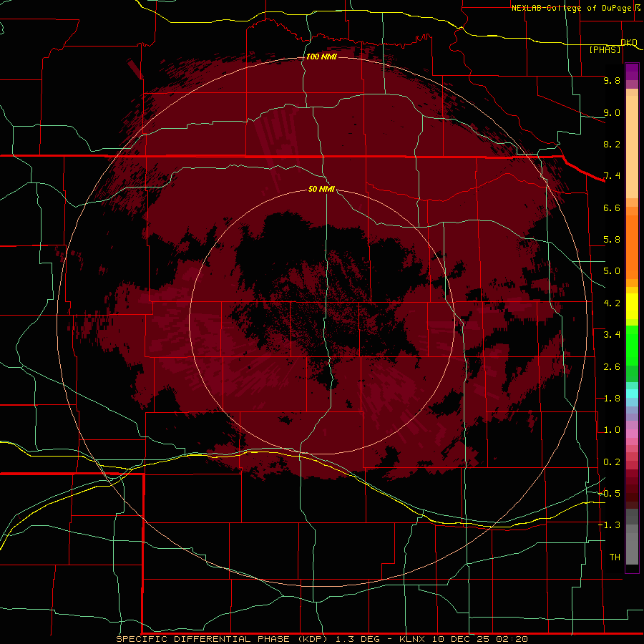Click the KLNX radar station identifier

(412, 639)
